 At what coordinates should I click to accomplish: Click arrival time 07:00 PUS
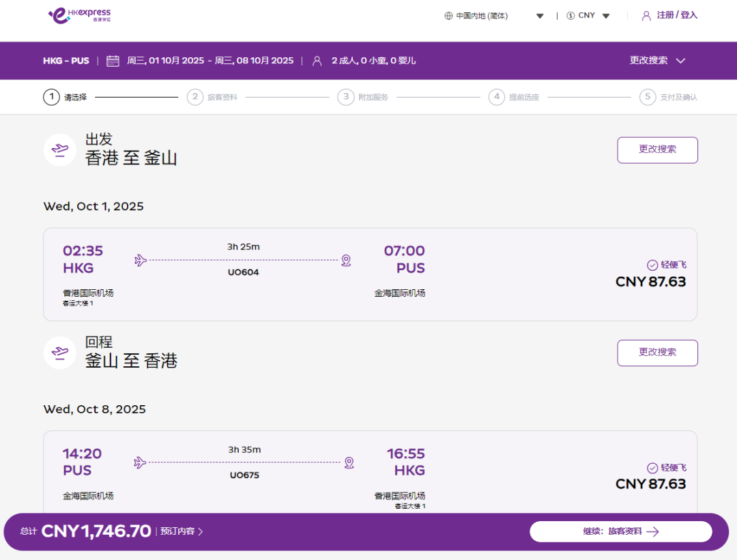tap(404, 259)
